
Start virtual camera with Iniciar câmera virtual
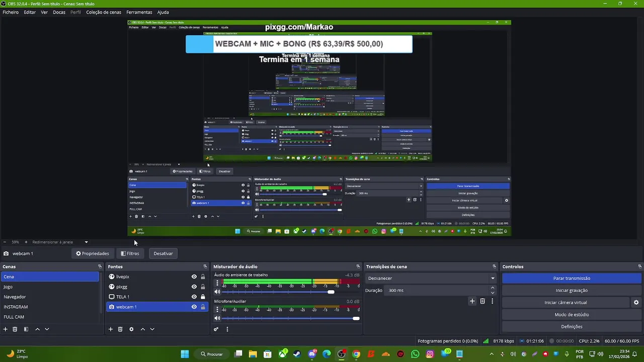pos(566,303)
